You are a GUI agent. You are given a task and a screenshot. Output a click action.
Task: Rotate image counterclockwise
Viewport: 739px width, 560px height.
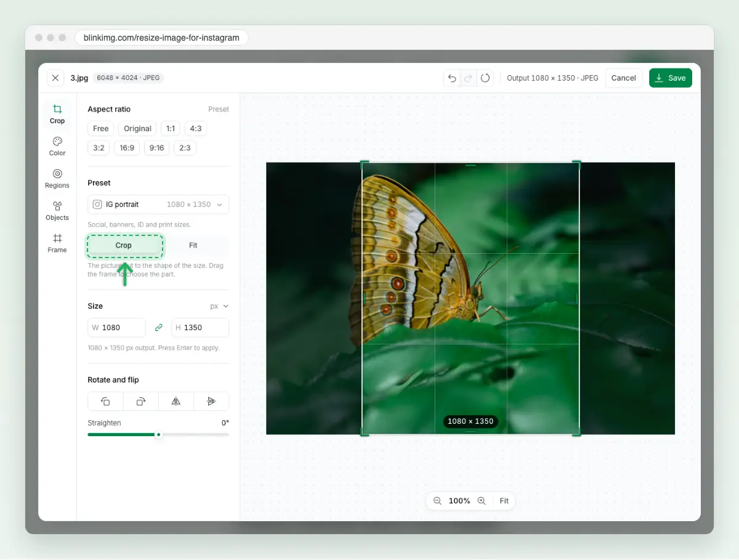pos(105,401)
